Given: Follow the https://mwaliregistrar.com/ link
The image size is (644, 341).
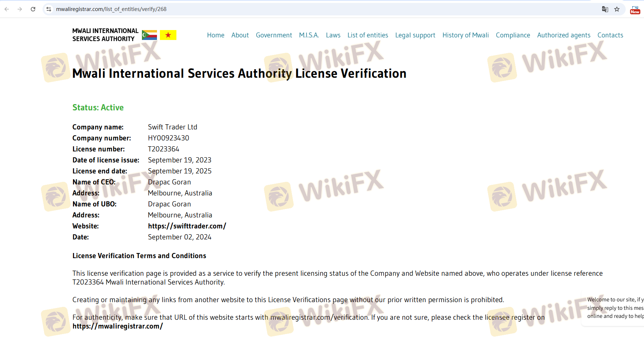Looking at the screenshot, I should coord(118,326).
